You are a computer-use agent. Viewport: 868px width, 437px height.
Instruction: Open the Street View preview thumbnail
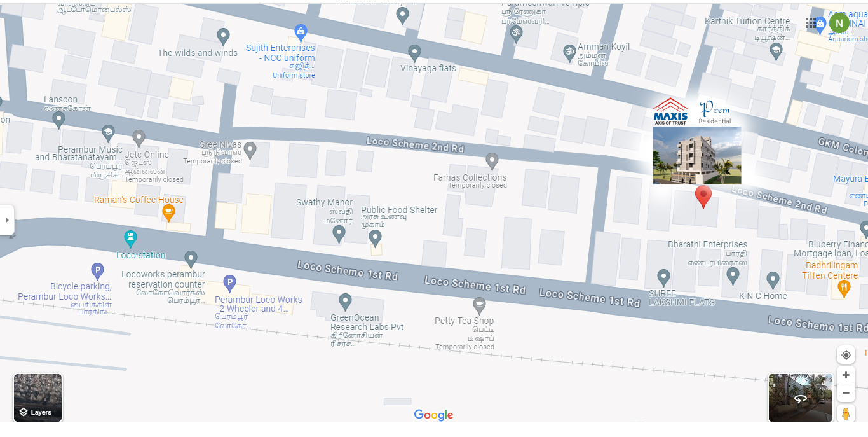pyautogui.click(x=801, y=398)
